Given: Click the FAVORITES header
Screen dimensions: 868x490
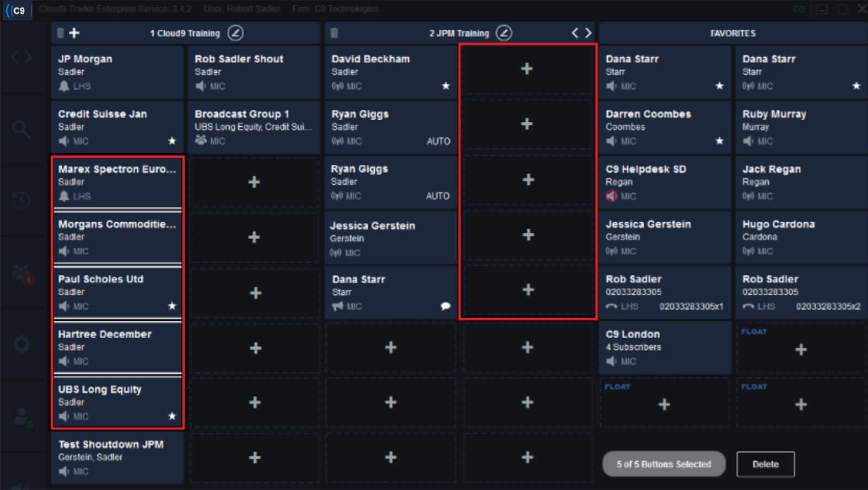Looking at the screenshot, I should click(x=732, y=33).
